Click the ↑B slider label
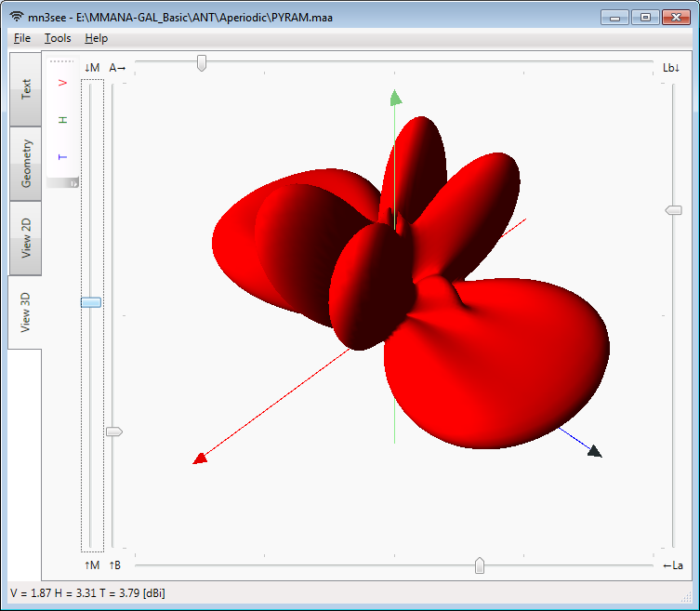The width and height of the screenshot is (700, 611). (114, 565)
